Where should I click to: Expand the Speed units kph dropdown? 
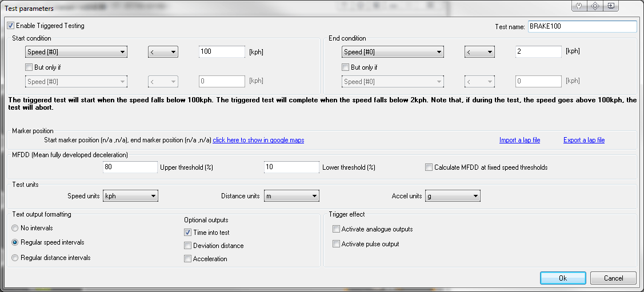click(130, 196)
